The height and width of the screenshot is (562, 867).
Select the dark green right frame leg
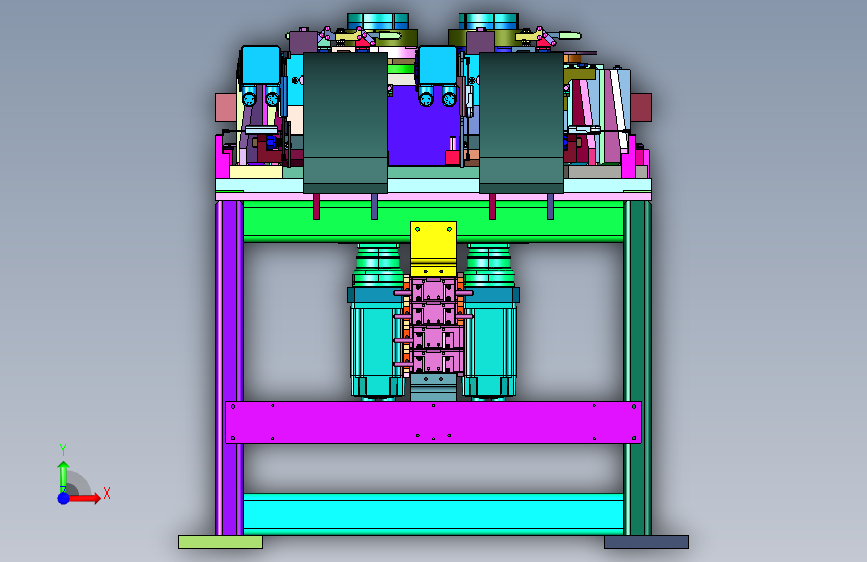(x=638, y=367)
